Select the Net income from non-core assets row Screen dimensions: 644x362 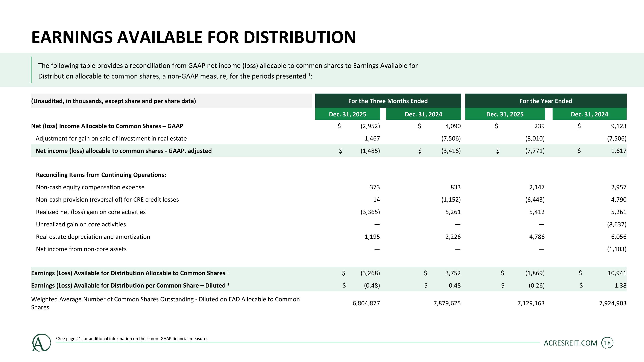pyautogui.click(x=329, y=249)
